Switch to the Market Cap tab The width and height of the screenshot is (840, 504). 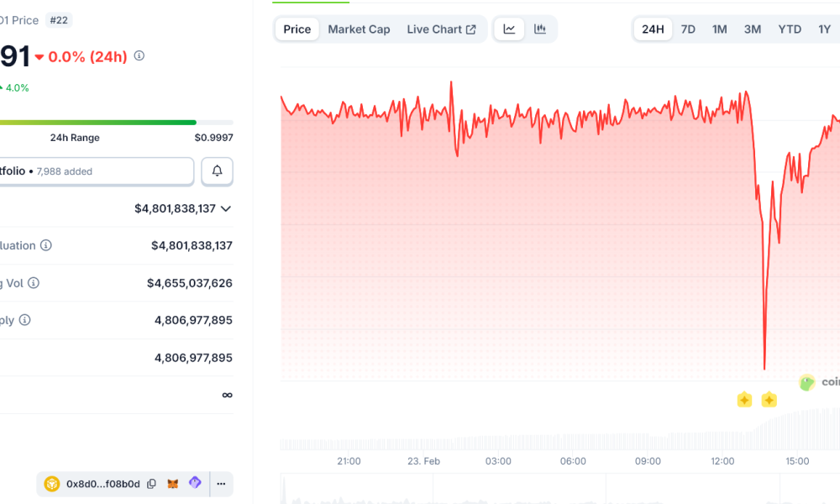tap(359, 29)
